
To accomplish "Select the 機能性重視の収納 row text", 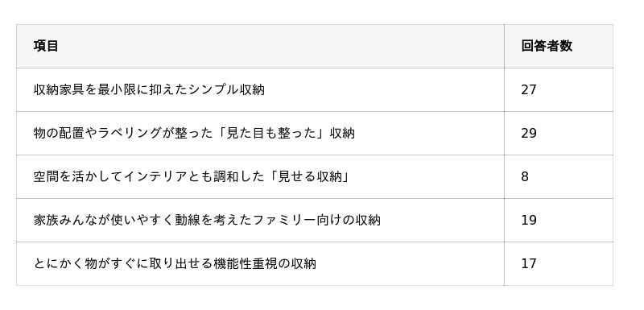I will (175, 263).
